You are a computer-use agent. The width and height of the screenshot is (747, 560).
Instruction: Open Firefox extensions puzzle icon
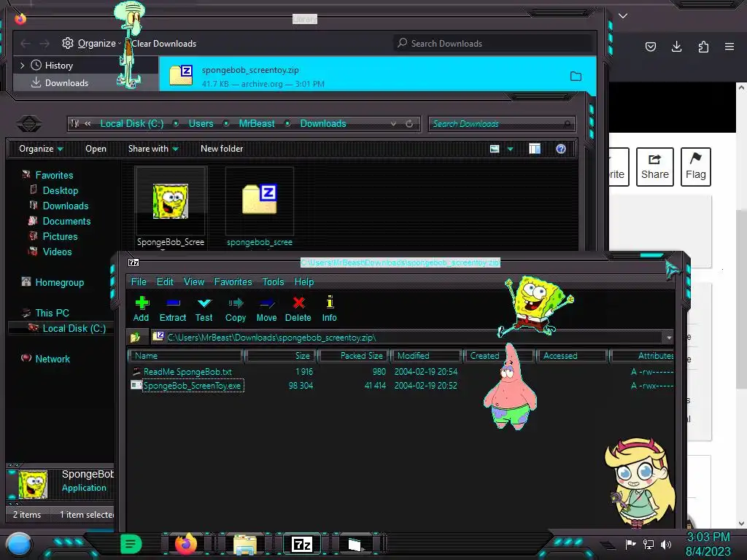click(x=703, y=47)
